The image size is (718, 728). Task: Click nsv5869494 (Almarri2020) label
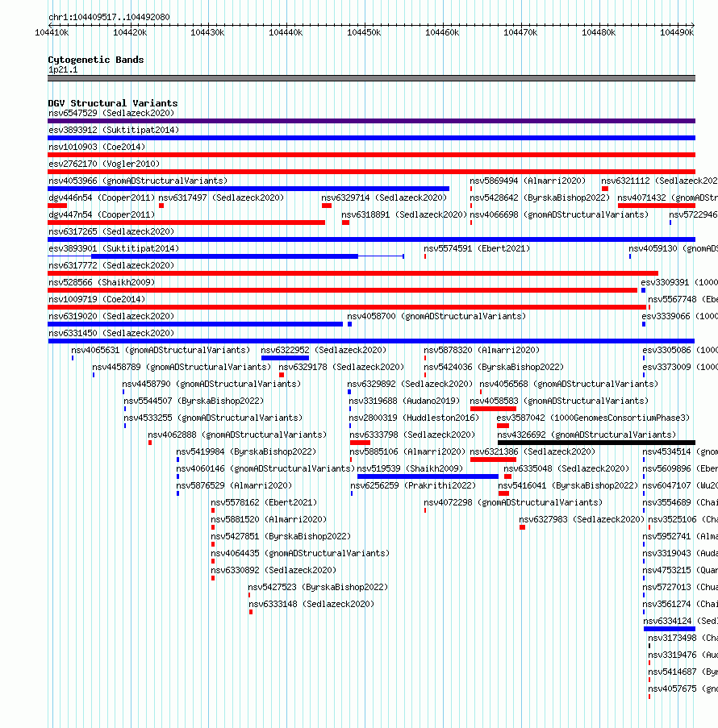(x=528, y=181)
